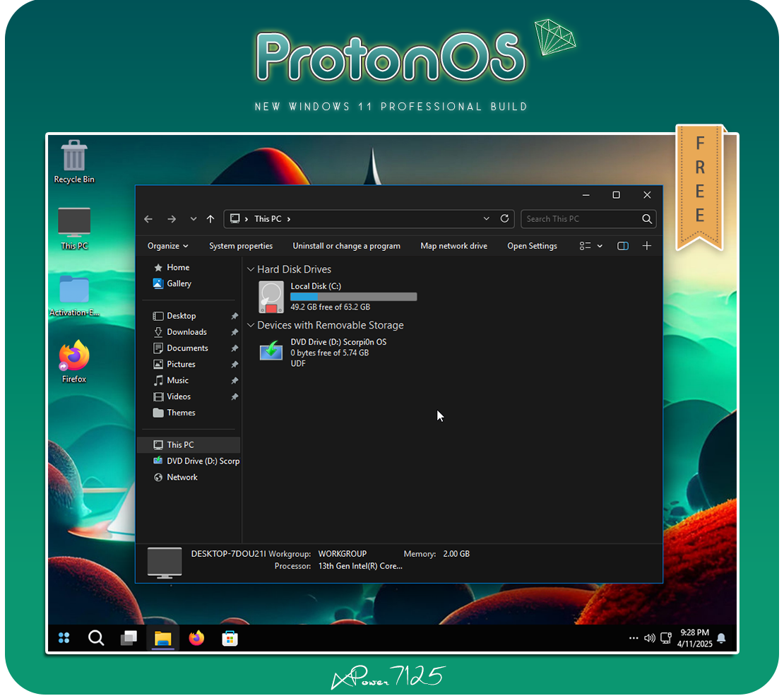
Task: Expand the chevron after This PC breadcrumb
Action: tap(288, 219)
